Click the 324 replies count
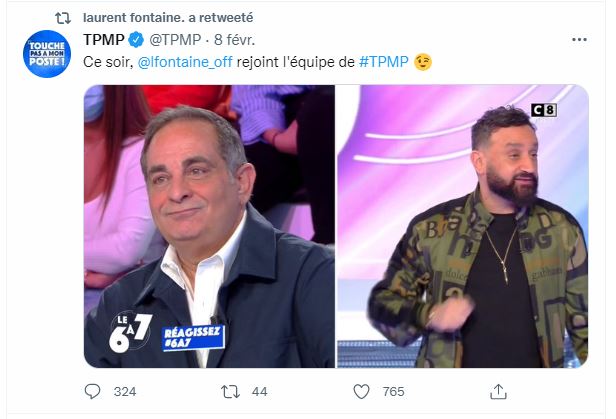Image resolution: width=616 pixels, height=419 pixels. (x=124, y=391)
